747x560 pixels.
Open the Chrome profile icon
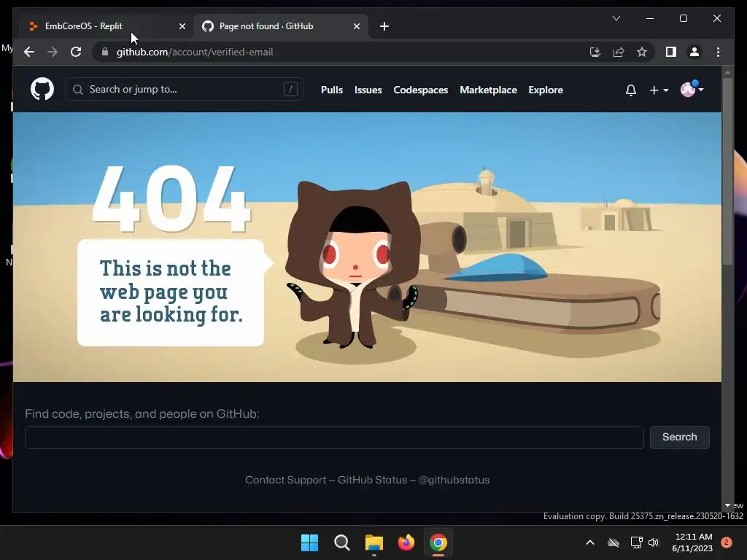pos(694,52)
